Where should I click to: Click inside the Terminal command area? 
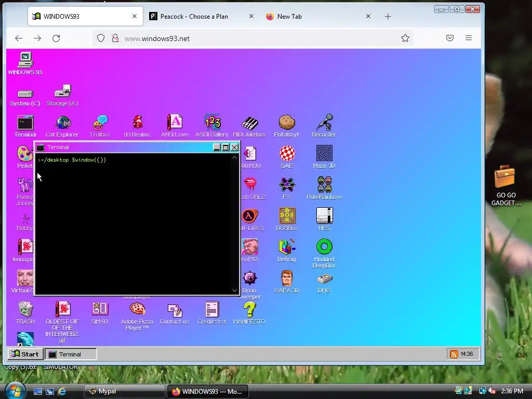click(133, 224)
